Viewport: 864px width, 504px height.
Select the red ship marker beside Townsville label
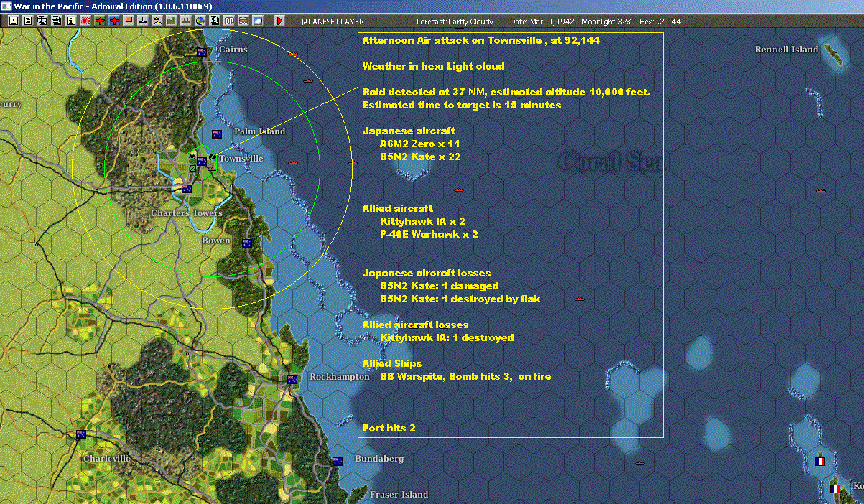tap(213, 169)
